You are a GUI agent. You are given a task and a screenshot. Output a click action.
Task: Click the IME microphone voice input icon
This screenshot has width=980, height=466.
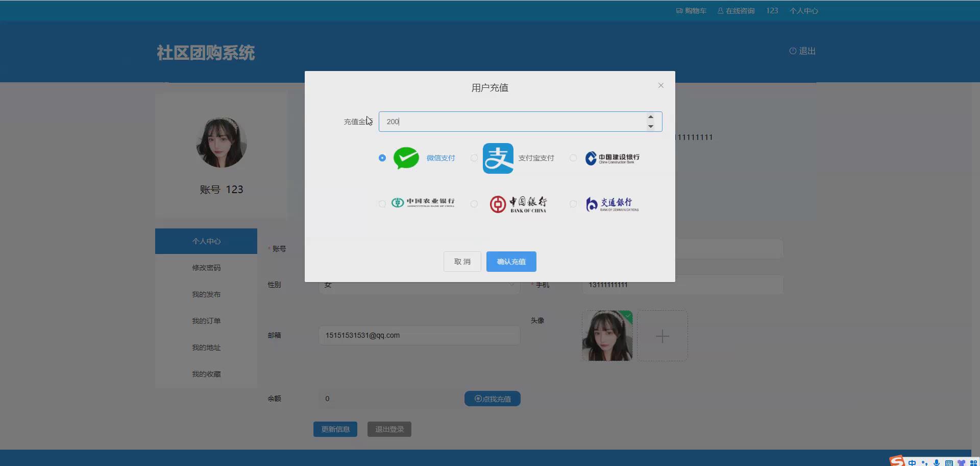click(937, 462)
